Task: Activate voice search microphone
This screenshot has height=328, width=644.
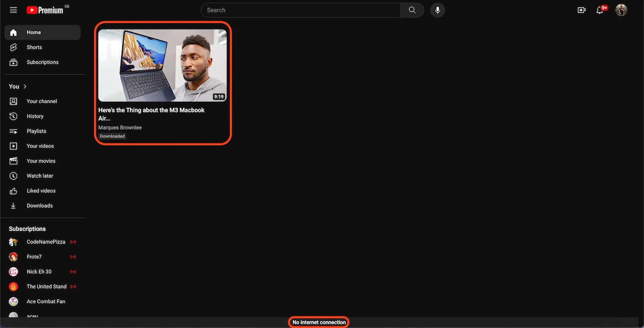Action: click(x=437, y=10)
